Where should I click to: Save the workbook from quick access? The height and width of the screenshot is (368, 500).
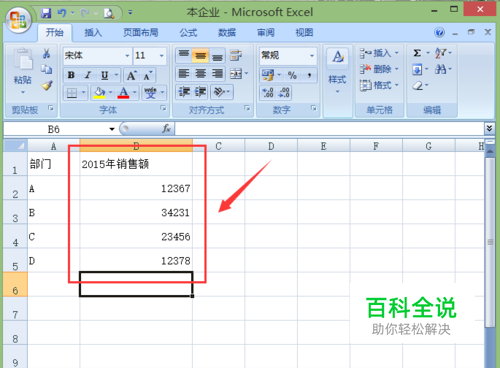pyautogui.click(x=46, y=13)
